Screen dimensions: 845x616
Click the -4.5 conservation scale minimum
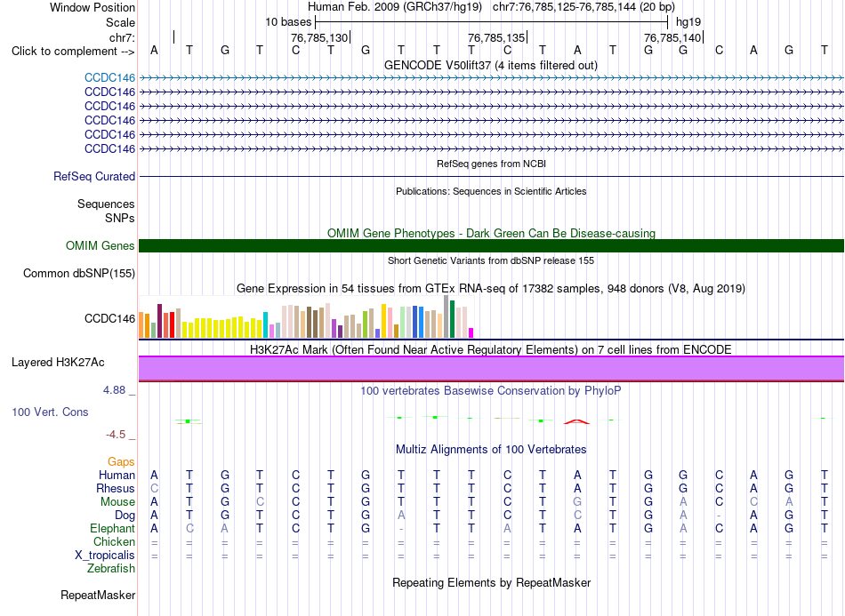pos(116,434)
